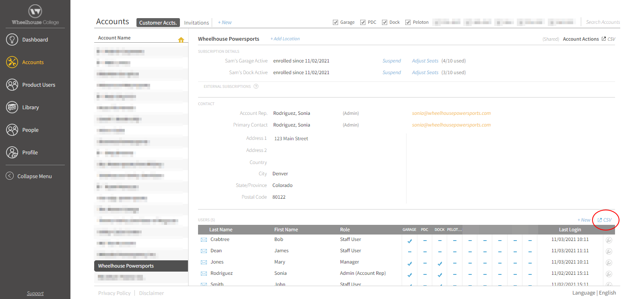Click the key icon in Crabtree row
This screenshot has width=644, height=299.
pos(609,240)
